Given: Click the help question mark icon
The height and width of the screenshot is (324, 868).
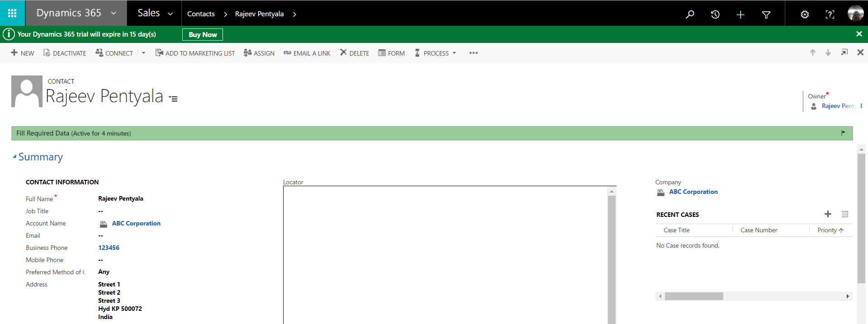Looking at the screenshot, I should [830, 14].
